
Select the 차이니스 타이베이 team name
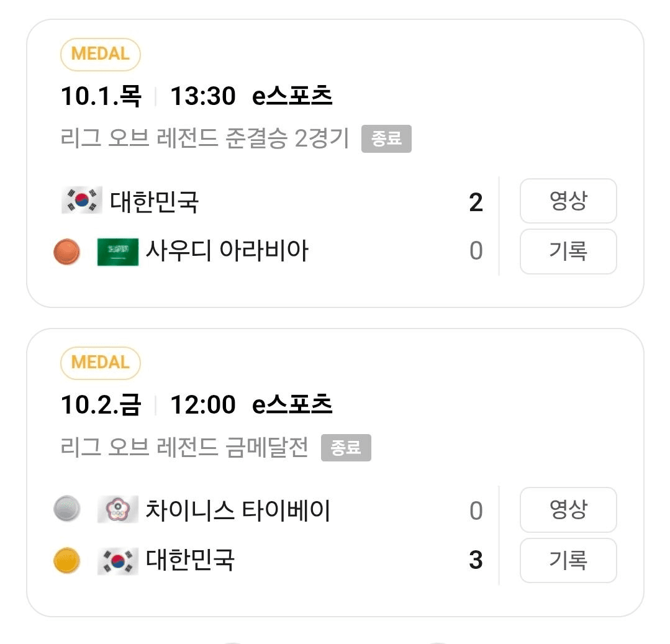[x=238, y=510]
